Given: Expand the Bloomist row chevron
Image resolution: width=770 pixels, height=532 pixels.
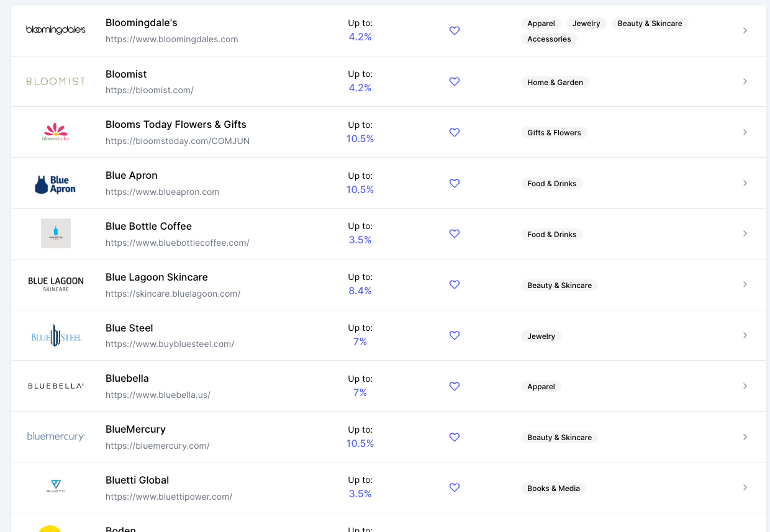Looking at the screenshot, I should click(x=745, y=81).
